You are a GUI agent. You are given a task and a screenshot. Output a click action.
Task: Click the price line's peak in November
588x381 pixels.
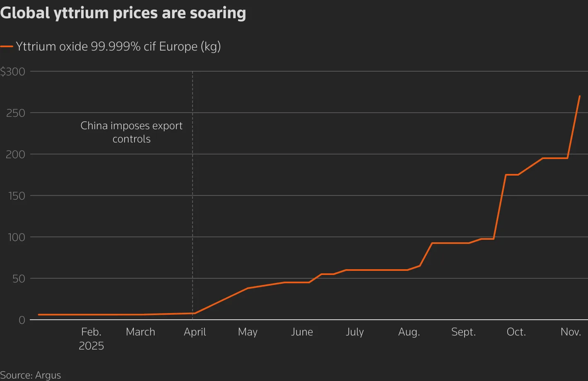tap(579, 96)
